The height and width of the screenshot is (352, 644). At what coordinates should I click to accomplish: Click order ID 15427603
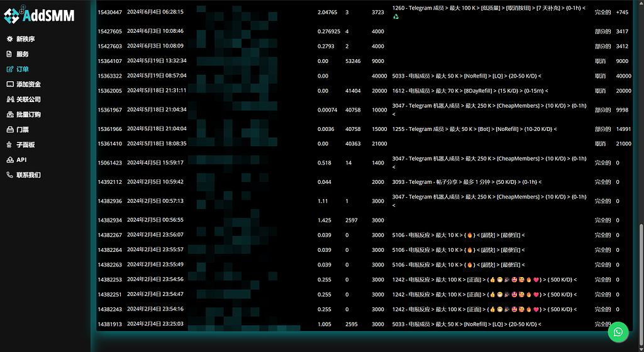pos(109,46)
